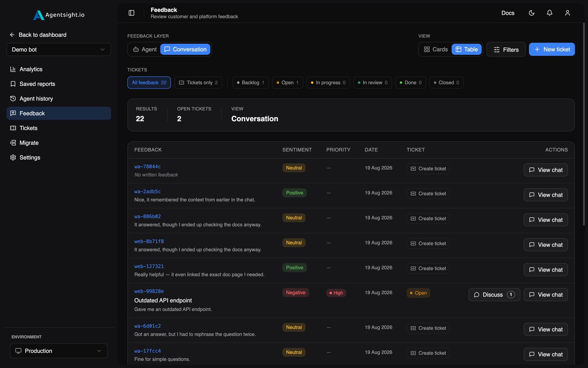Select the Feedback sidebar item
588x368 pixels.
click(59, 113)
